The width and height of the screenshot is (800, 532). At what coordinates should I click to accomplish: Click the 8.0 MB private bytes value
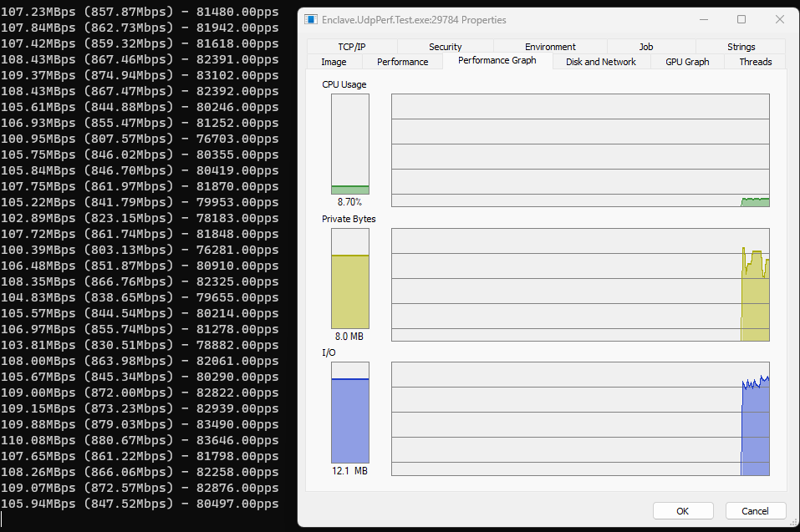tap(349, 337)
